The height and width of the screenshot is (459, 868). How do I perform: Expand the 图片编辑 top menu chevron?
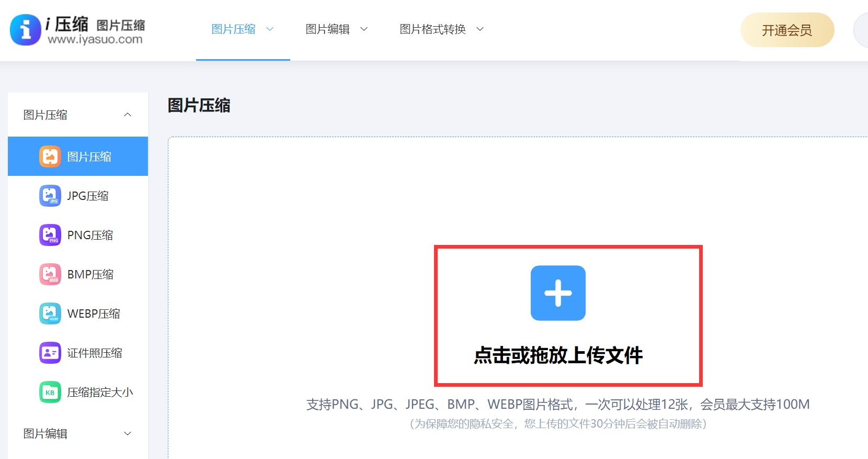pos(364,29)
